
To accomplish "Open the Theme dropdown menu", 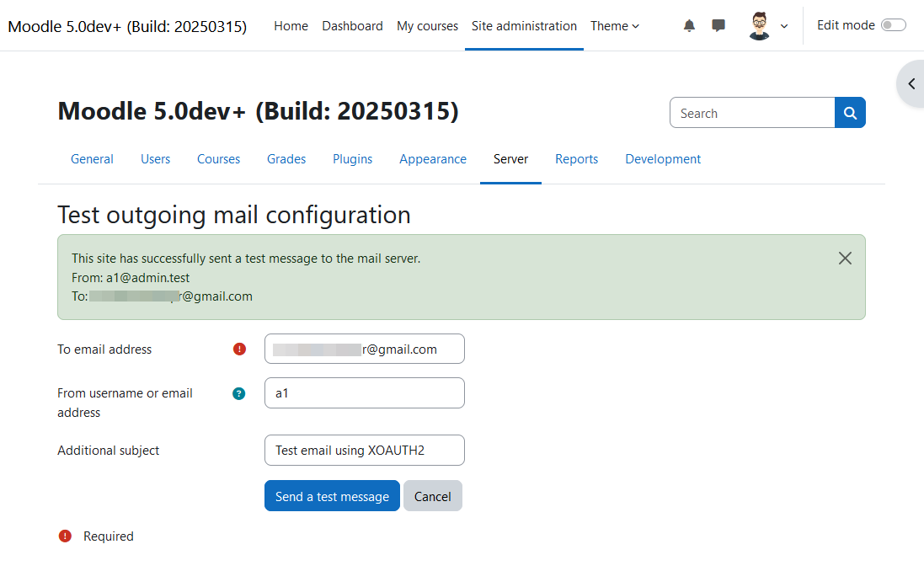I will 615,26.
